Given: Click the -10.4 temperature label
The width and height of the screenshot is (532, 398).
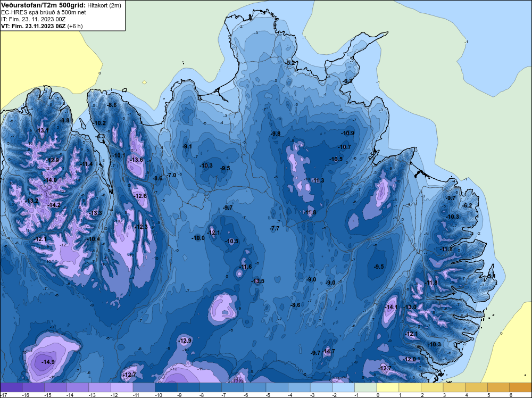Looking at the screenshot, I should (94, 239).
